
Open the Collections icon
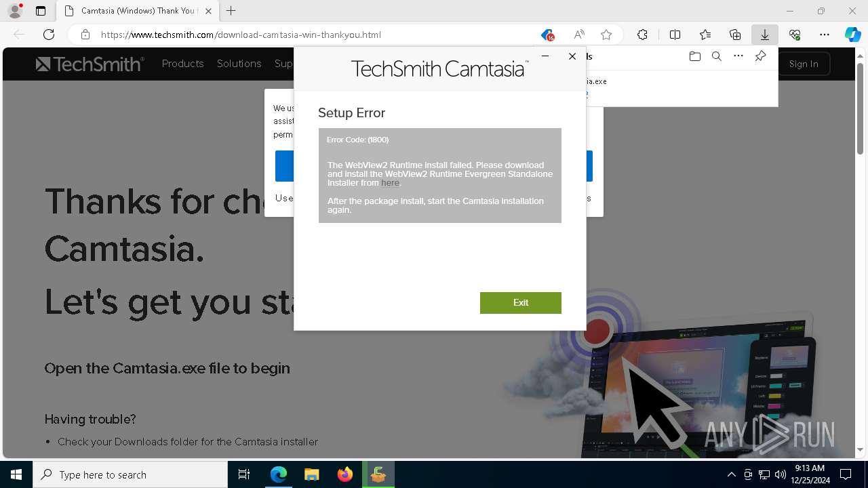point(735,35)
